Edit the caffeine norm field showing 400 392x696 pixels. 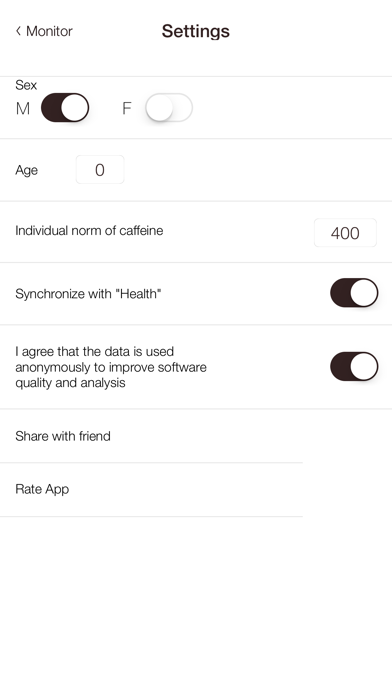pos(345,233)
